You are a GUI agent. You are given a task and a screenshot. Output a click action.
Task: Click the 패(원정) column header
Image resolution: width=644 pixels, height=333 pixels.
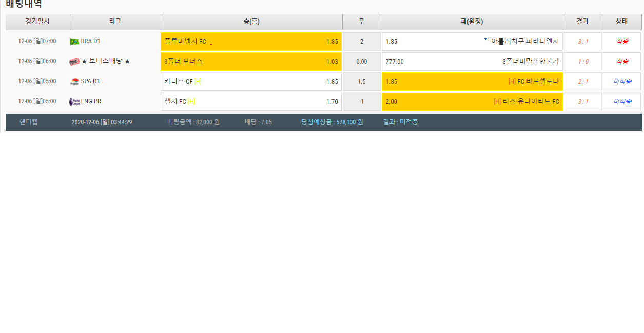coord(472,22)
